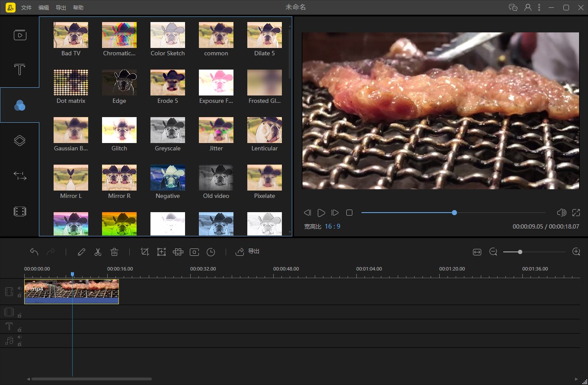Screen dimensions: 588x385
Task: Step to the next frame
Action: tap(335, 213)
